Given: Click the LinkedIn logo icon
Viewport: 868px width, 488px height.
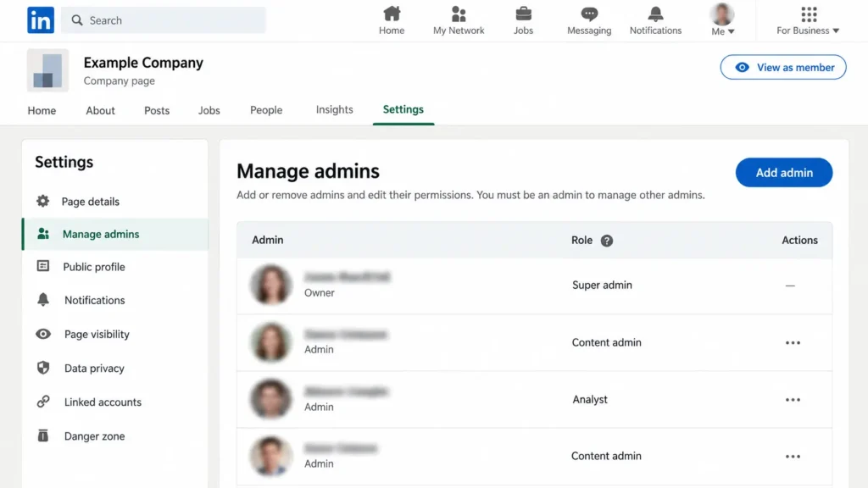Looking at the screenshot, I should [41, 20].
